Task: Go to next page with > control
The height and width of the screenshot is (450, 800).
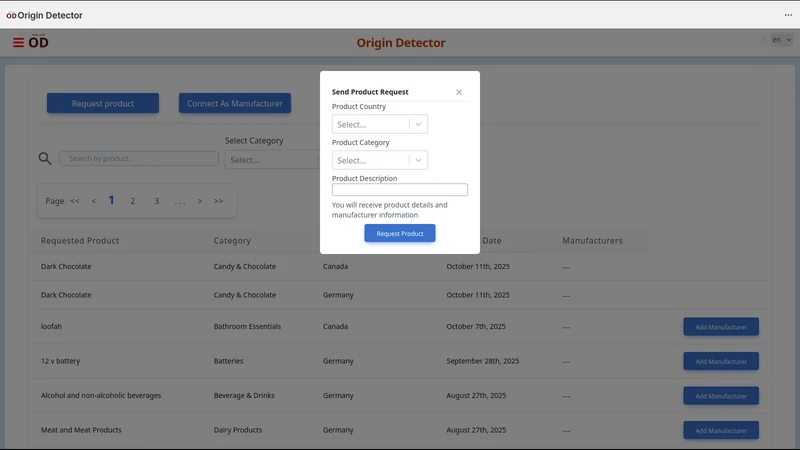Action: pos(199,201)
